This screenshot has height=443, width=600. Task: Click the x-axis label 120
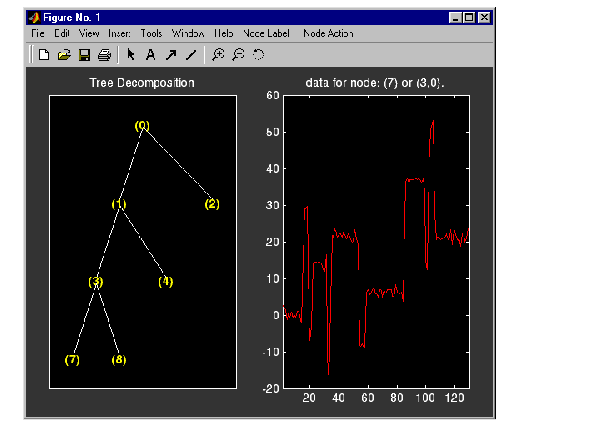tap(454, 398)
